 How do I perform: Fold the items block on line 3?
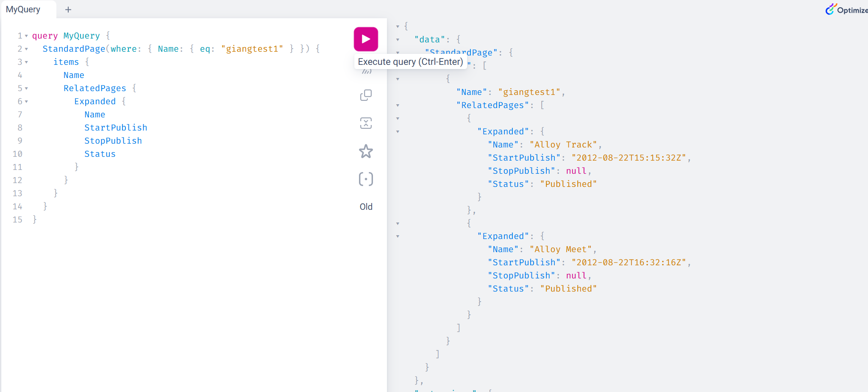point(26,62)
